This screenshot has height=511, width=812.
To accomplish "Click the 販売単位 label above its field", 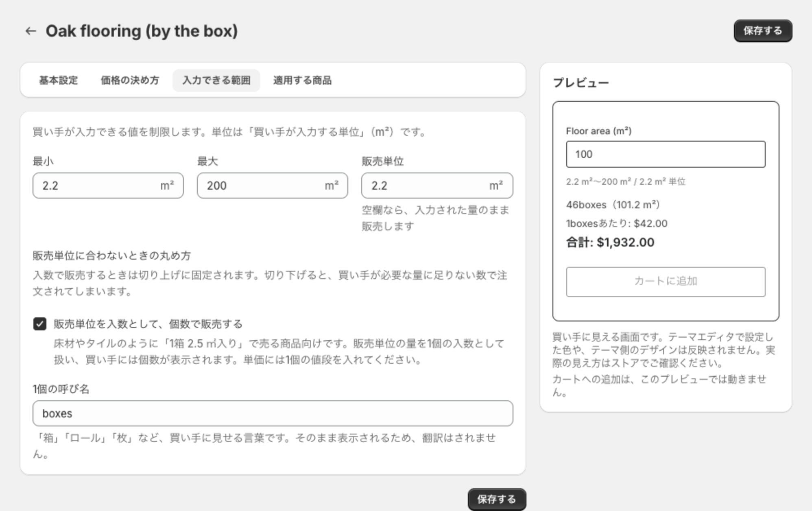I will point(382,162).
